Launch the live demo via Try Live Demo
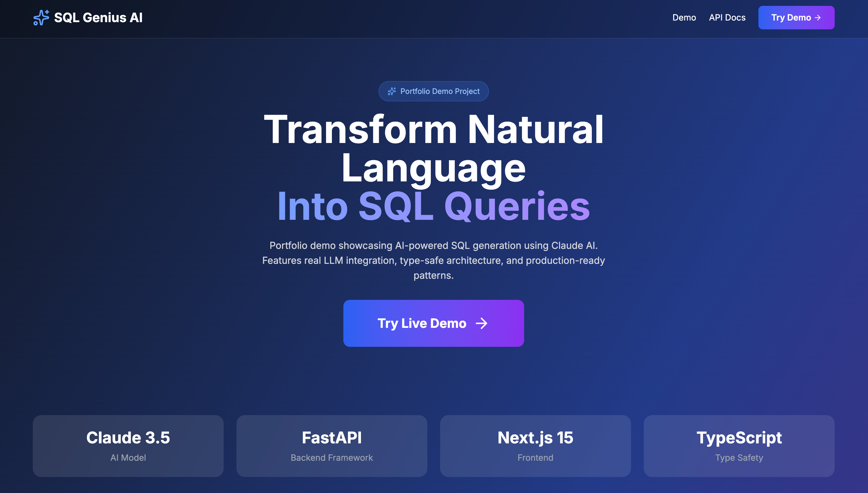 pos(433,323)
